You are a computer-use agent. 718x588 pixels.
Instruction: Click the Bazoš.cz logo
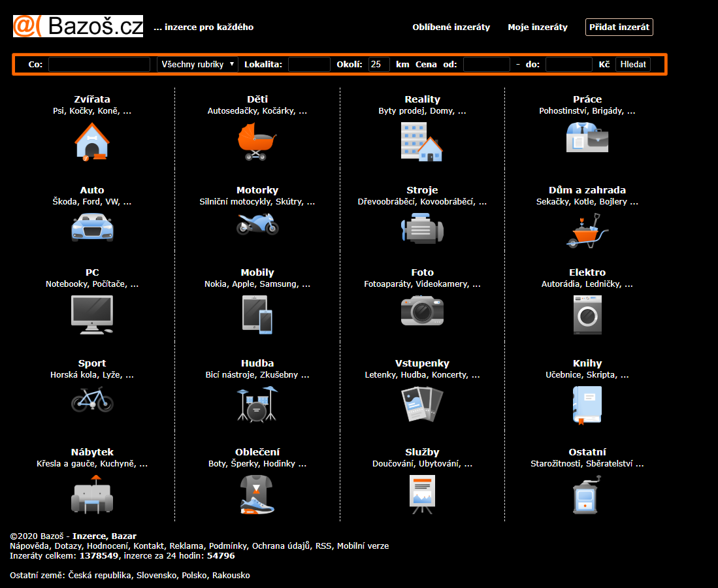pyautogui.click(x=78, y=26)
